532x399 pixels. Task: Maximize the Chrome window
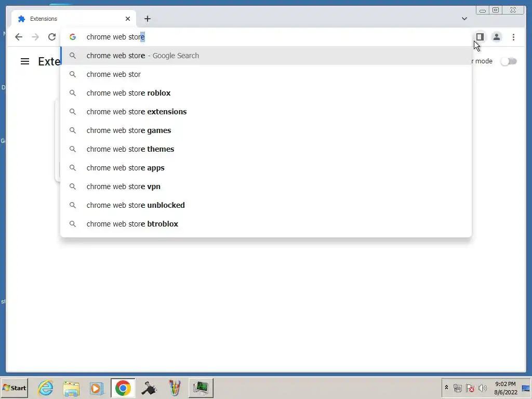click(x=495, y=10)
